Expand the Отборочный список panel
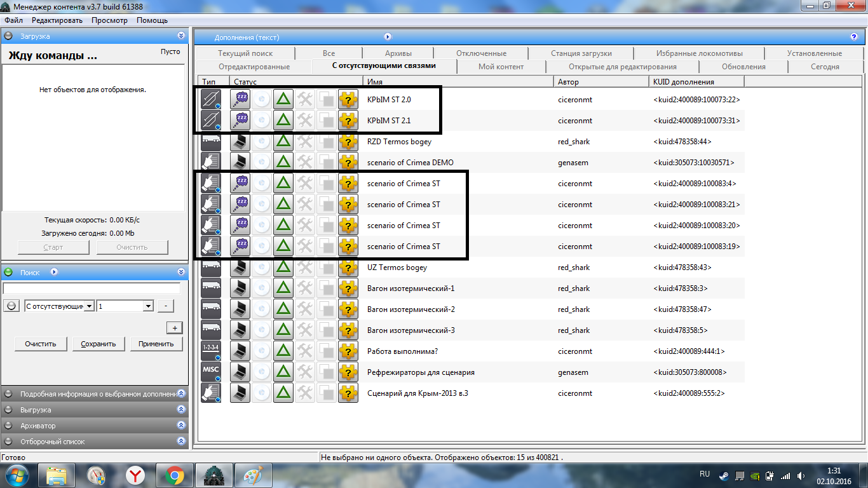Screen dimensions: 868x488 click(x=181, y=442)
